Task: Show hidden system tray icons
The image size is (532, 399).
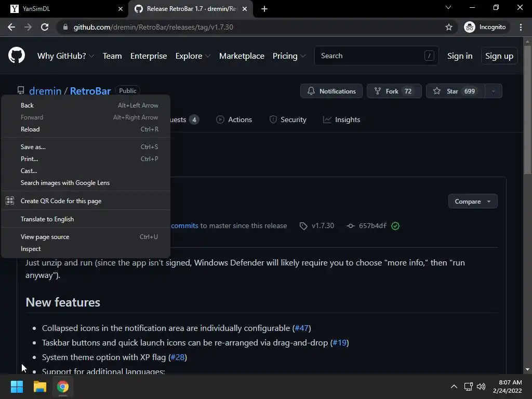Action: [454, 387]
